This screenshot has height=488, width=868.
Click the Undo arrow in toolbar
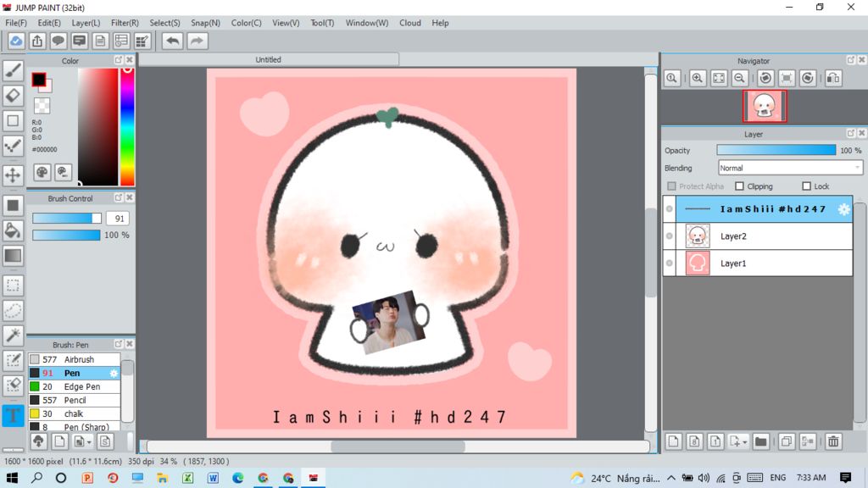tap(173, 41)
